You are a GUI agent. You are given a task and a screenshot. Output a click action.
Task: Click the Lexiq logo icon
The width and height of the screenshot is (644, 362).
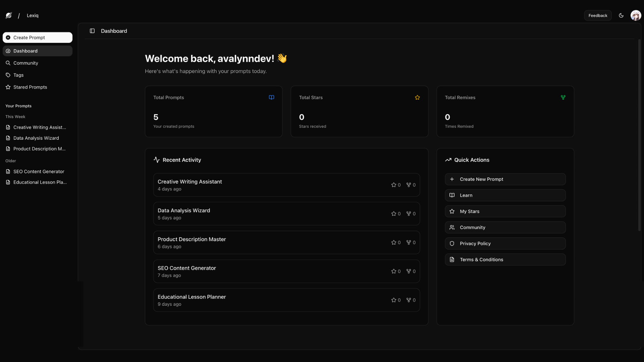click(x=9, y=15)
